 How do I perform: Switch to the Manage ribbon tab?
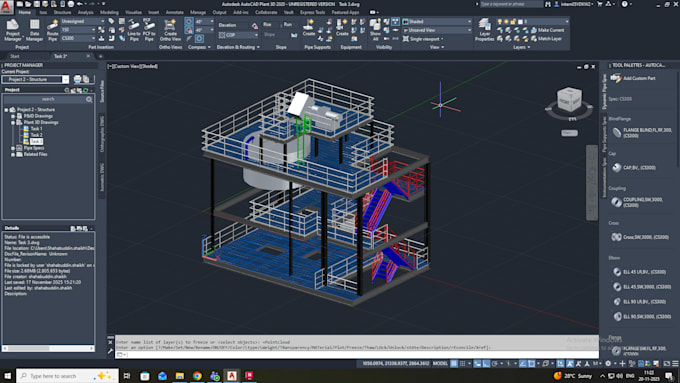pos(198,12)
